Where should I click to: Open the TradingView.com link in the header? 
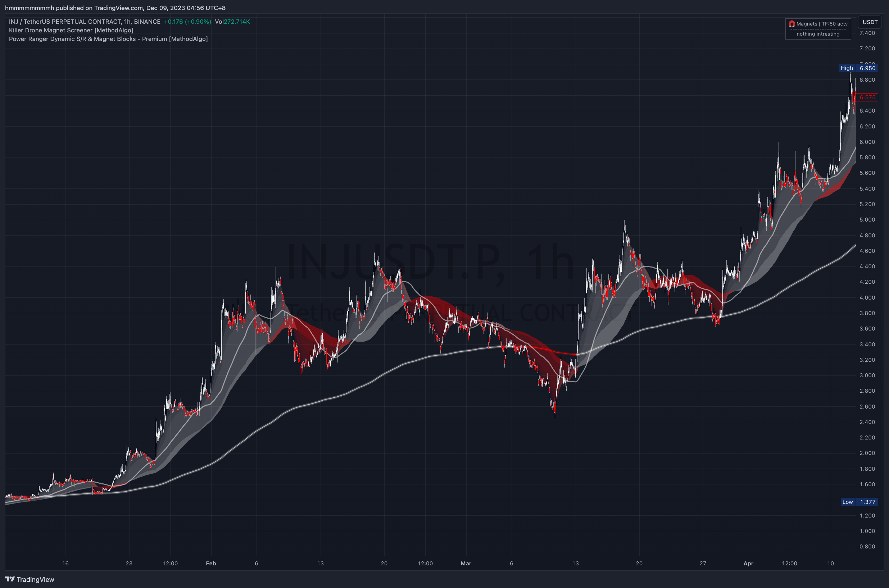pos(118,8)
